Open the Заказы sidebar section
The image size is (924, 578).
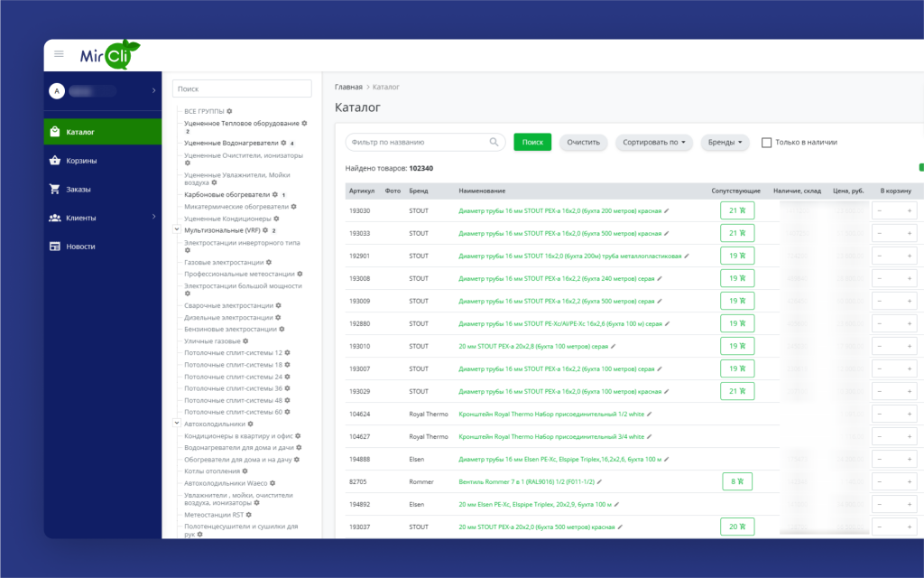click(79, 190)
